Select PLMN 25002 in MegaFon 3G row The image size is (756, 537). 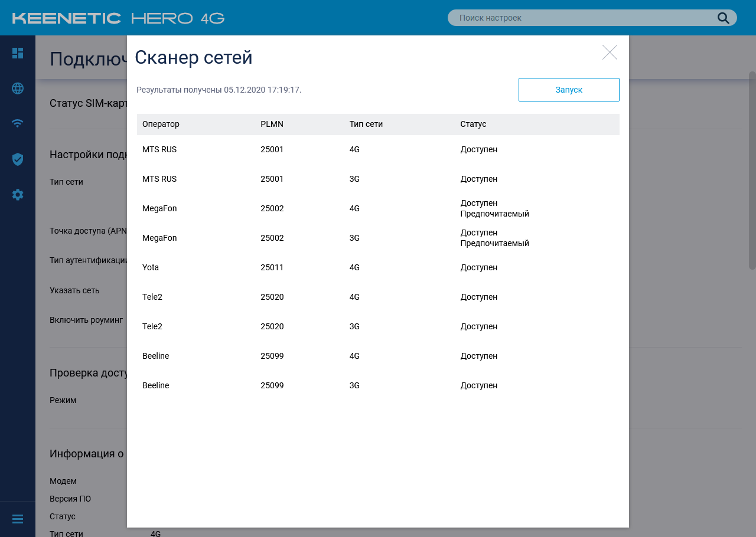click(272, 238)
